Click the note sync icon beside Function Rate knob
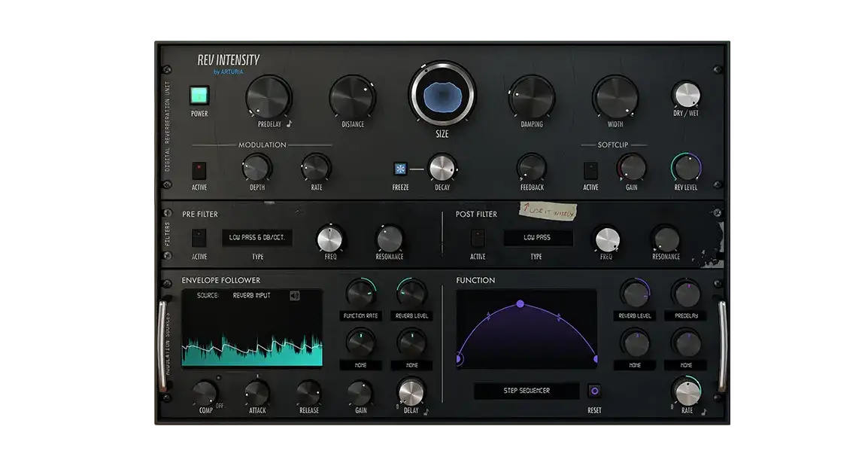This screenshot has width=868, height=463. click(703, 411)
